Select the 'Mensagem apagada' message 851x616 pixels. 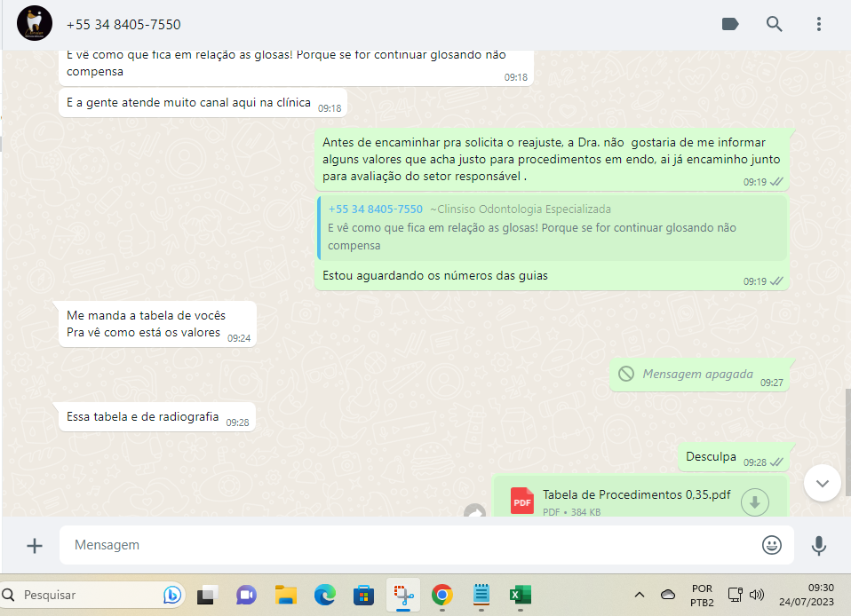point(701,375)
